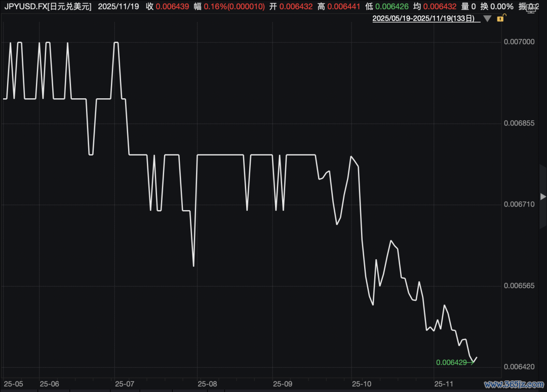
Task: Click the 25-10 timeline label
Action: pos(361,384)
